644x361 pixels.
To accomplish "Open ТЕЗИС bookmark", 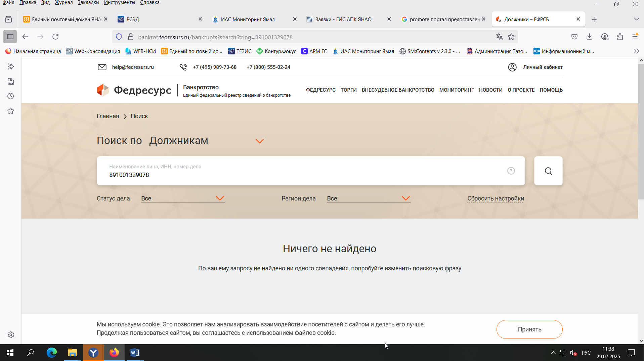I will [x=240, y=51].
